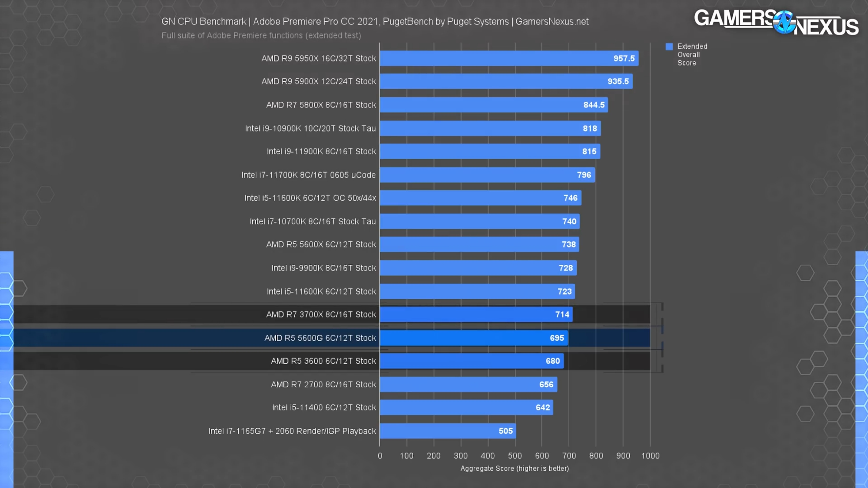Click the AMD R9 5900X 935.5 bar
The image size is (868, 488).
pyautogui.click(x=506, y=81)
